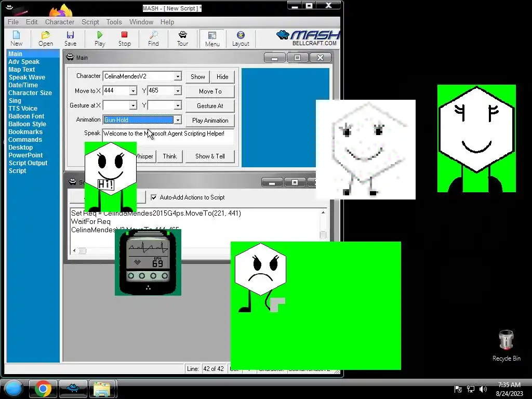Click the Action Center flag icon

(458, 389)
